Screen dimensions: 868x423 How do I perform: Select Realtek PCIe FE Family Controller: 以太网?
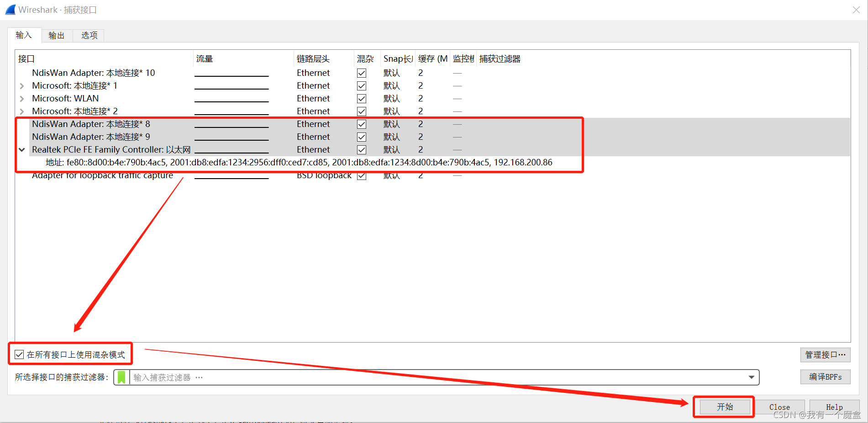tap(111, 150)
